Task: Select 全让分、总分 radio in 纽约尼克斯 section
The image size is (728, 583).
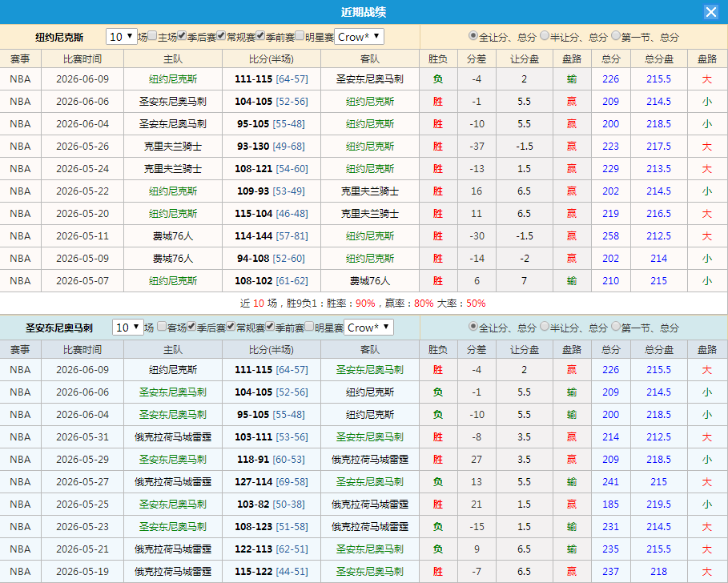Action: (x=473, y=36)
